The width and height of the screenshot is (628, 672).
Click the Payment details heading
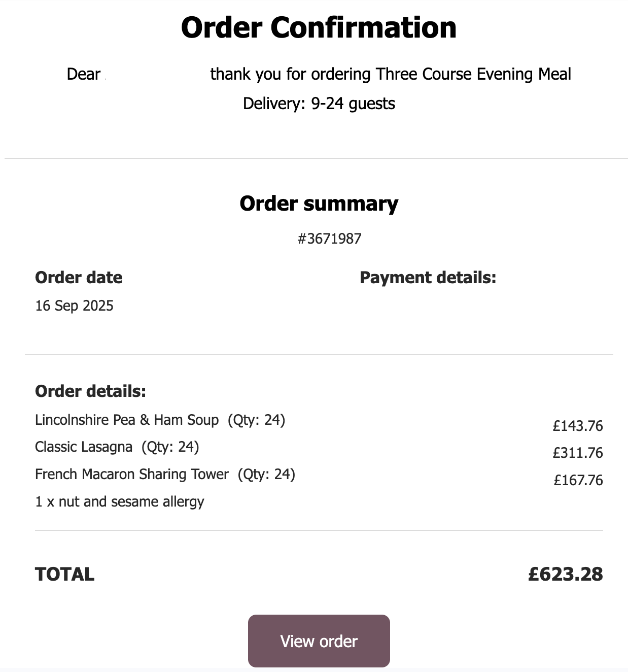428,278
